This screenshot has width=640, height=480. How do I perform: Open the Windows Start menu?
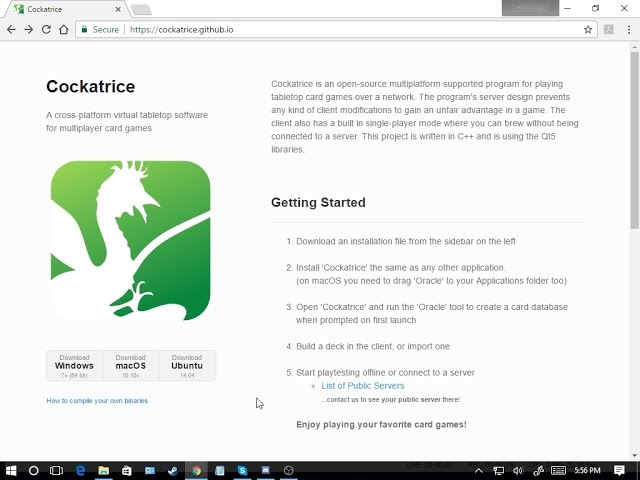(x=11, y=471)
